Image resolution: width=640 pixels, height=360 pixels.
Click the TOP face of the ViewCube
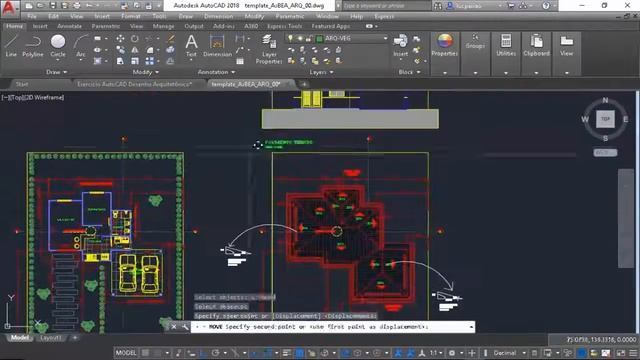605,119
